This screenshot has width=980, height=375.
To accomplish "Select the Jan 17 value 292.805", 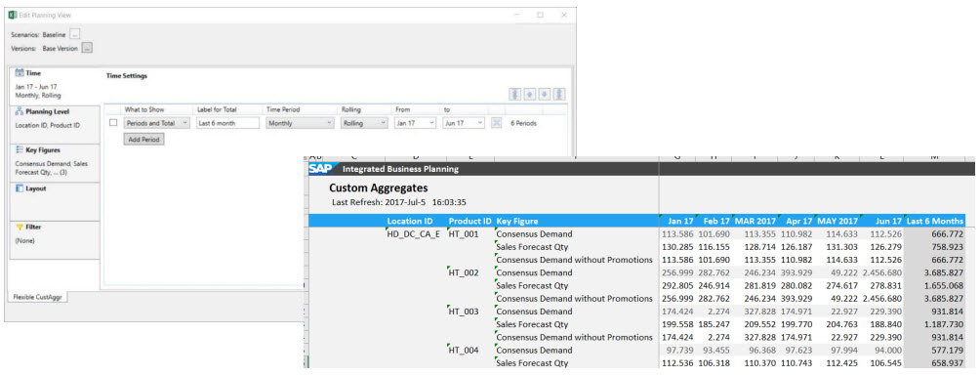I will 677,285.
